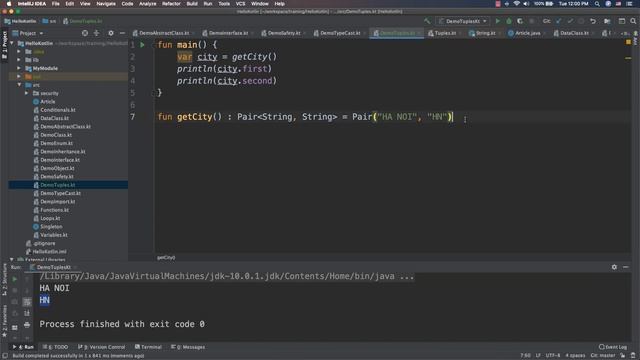The image size is (640, 360).
Task: Collapse the src folder
Action: (x=19, y=85)
